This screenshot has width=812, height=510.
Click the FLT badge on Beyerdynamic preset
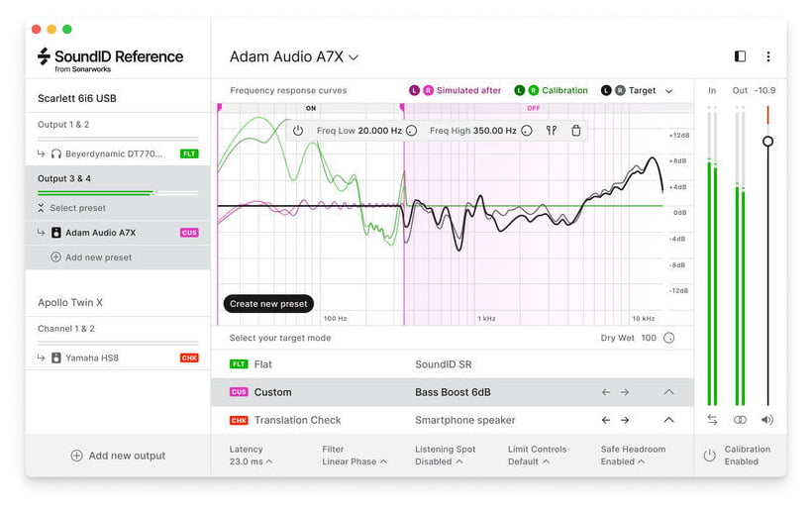[189, 153]
